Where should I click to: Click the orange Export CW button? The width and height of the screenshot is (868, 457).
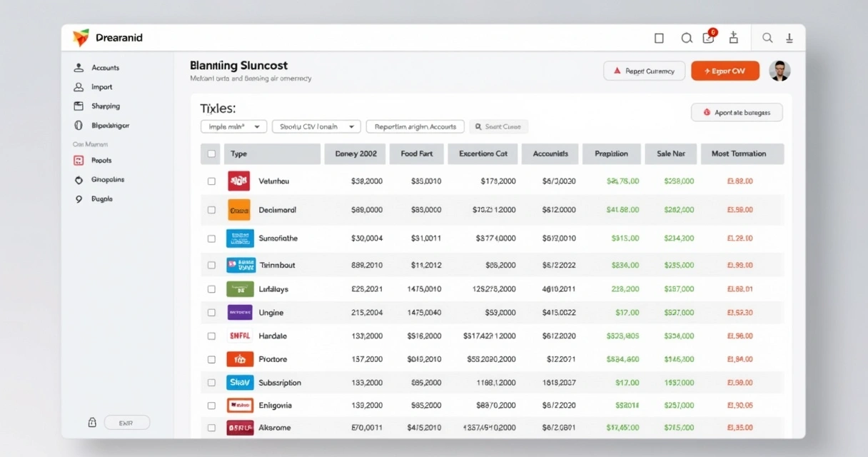tap(725, 71)
